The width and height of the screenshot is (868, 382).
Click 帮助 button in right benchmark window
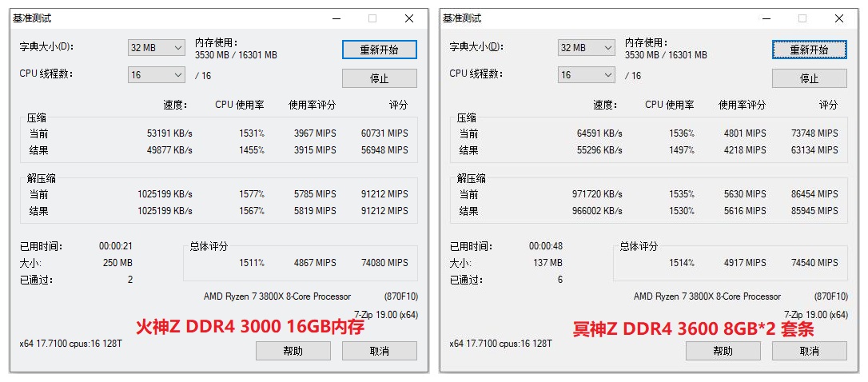tap(723, 351)
